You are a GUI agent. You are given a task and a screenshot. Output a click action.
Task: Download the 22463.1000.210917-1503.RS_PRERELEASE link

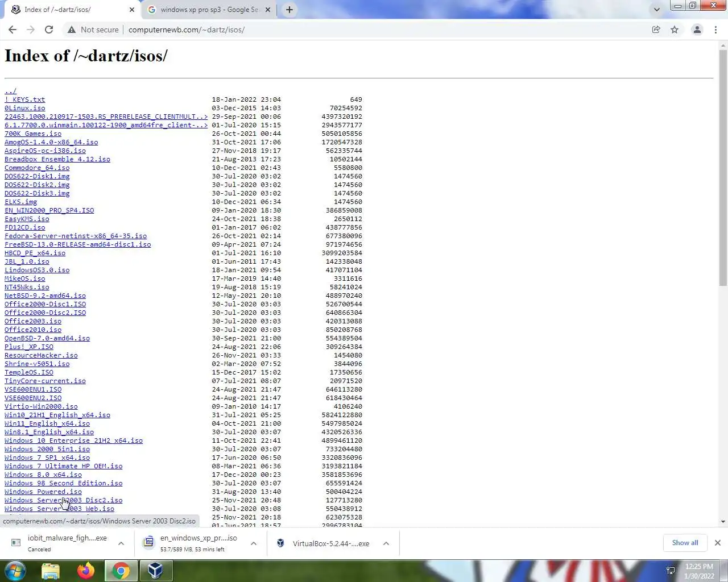click(x=106, y=117)
